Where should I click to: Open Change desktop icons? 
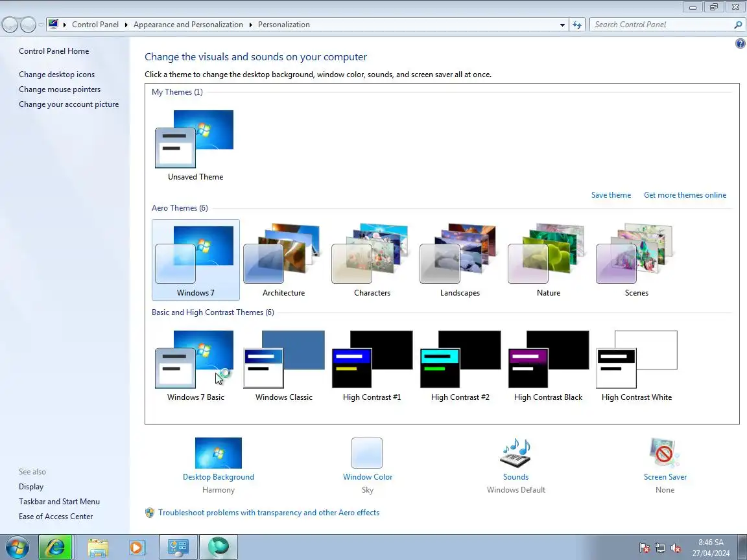(x=56, y=75)
